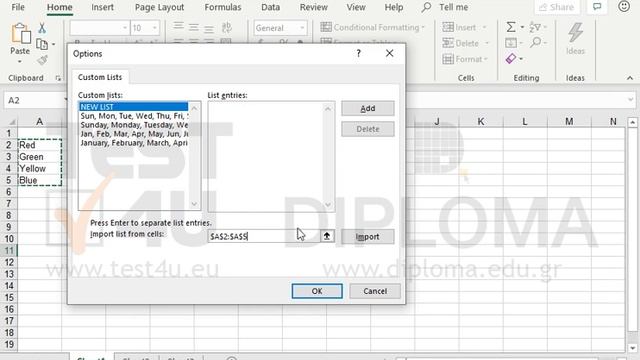
Task: Open the Copy dropdown arrow
Action: pos(53,44)
